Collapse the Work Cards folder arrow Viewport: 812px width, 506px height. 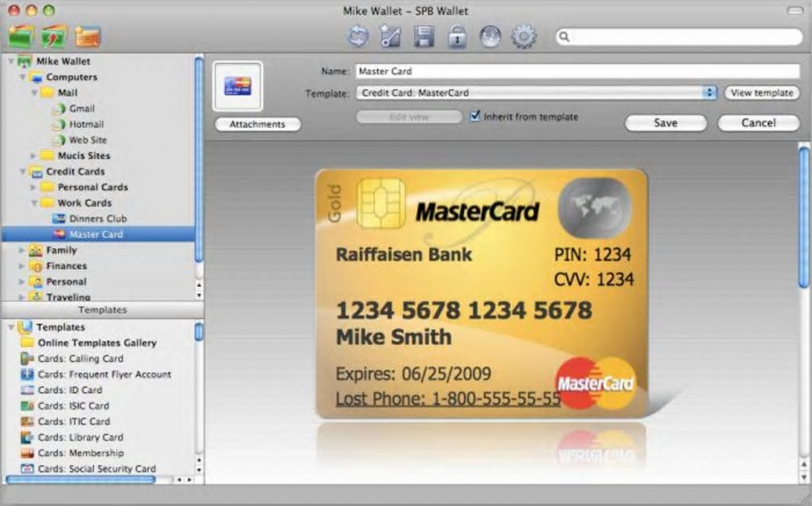pyautogui.click(x=34, y=203)
